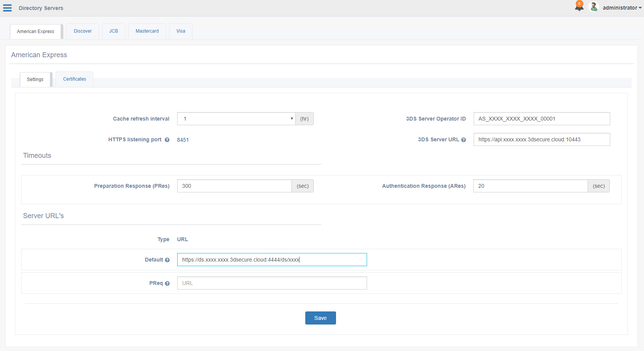Click the PReq URL input field
The width and height of the screenshot is (644, 351).
click(272, 283)
